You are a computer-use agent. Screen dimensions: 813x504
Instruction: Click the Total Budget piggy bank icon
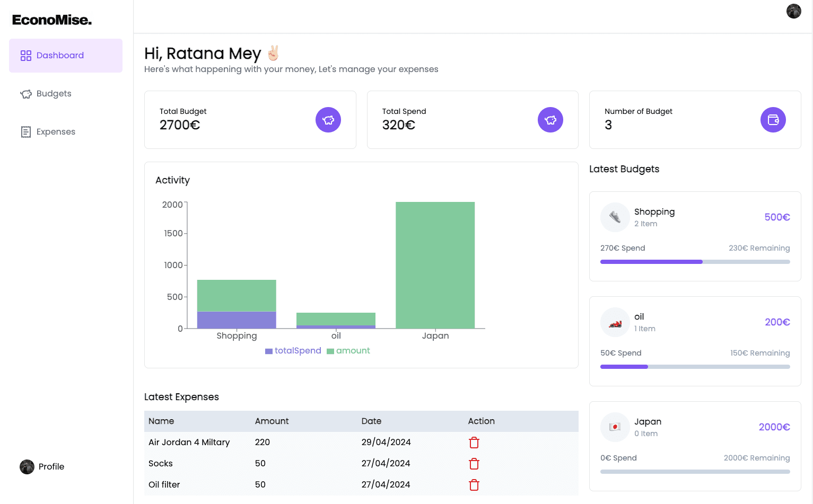(328, 120)
